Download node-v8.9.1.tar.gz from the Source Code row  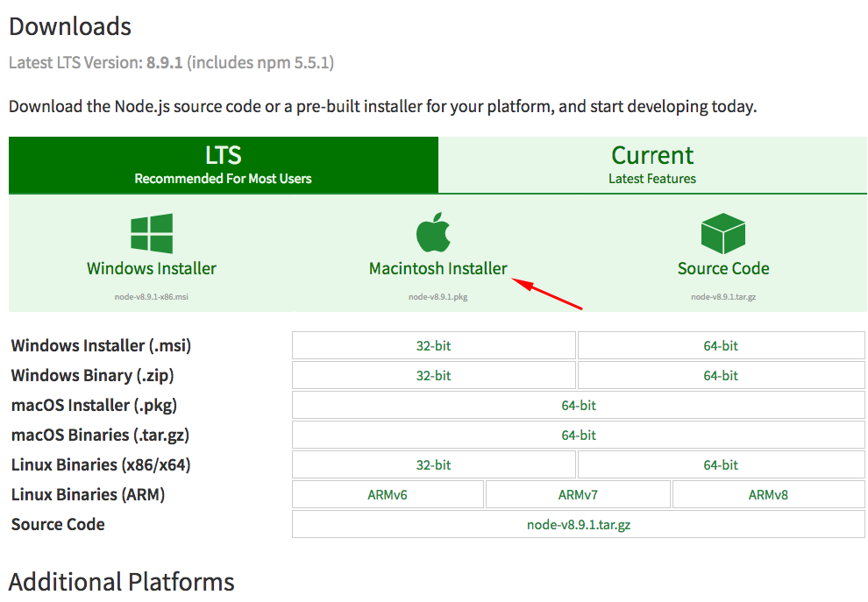point(579,525)
